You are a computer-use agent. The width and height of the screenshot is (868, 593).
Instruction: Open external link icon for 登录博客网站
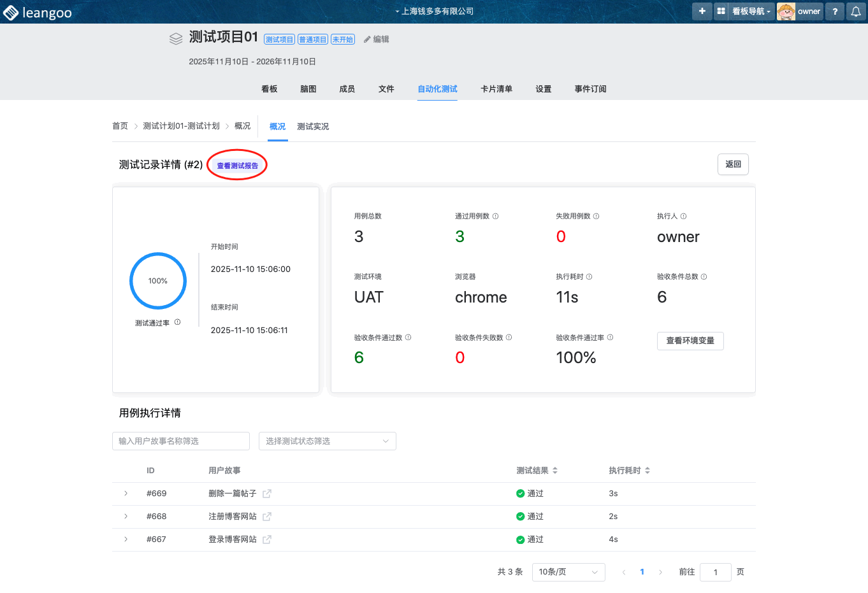tap(267, 539)
